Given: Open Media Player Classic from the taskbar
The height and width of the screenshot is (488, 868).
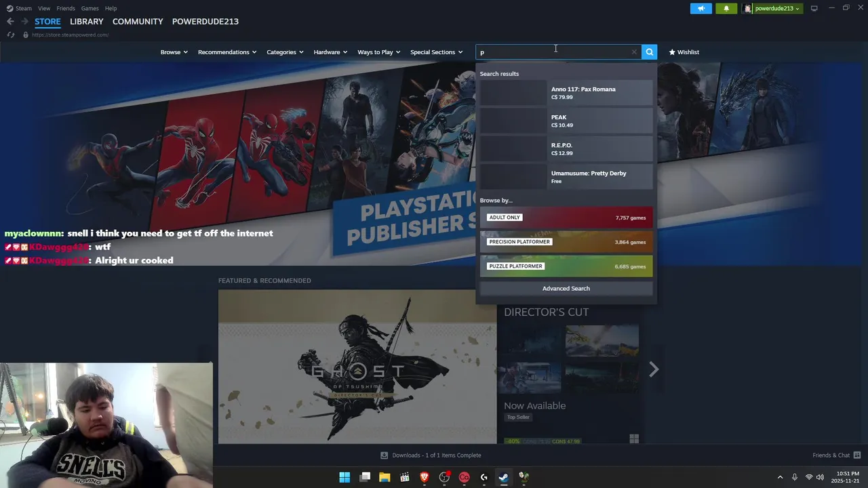Looking at the screenshot, I should tap(405, 477).
